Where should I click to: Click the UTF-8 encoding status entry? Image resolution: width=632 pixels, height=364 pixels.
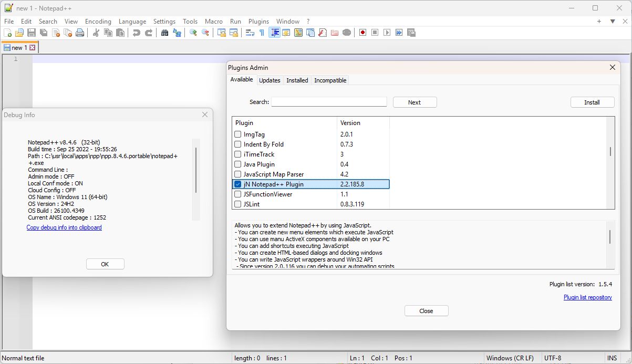click(553, 358)
